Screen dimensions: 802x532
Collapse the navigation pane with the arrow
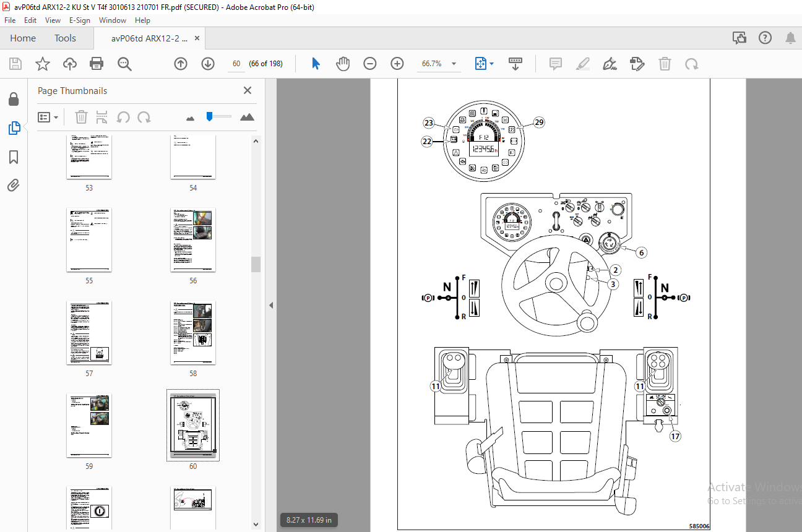(270, 305)
